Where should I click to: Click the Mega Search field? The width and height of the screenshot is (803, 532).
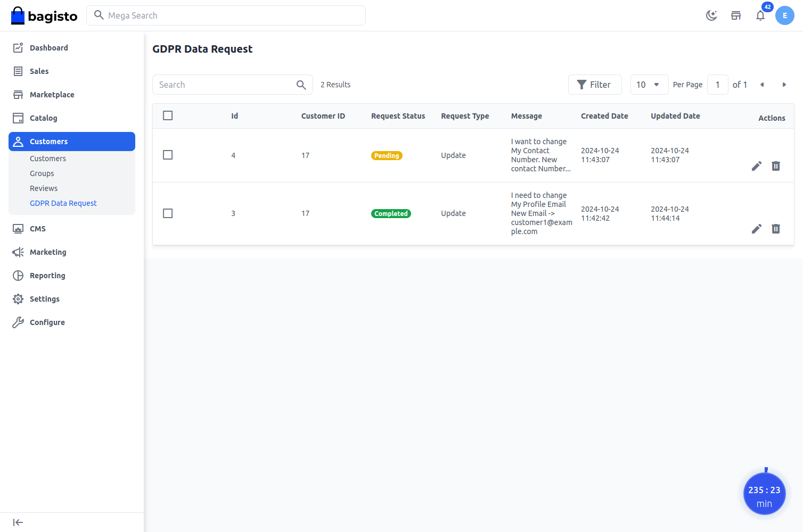[226, 15]
